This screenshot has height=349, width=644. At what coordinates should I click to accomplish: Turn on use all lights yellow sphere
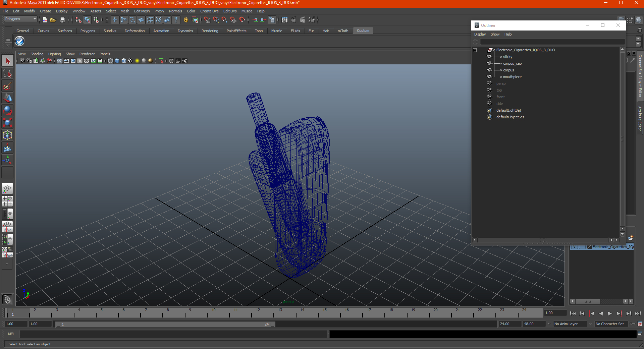137,61
